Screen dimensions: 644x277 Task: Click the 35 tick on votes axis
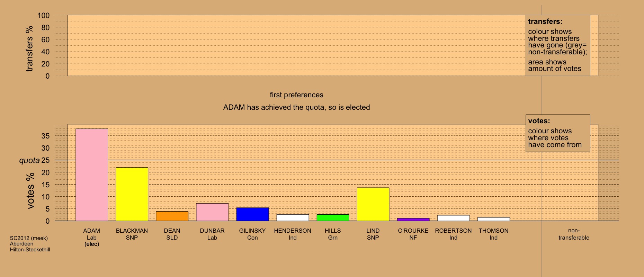pyautogui.click(x=45, y=136)
